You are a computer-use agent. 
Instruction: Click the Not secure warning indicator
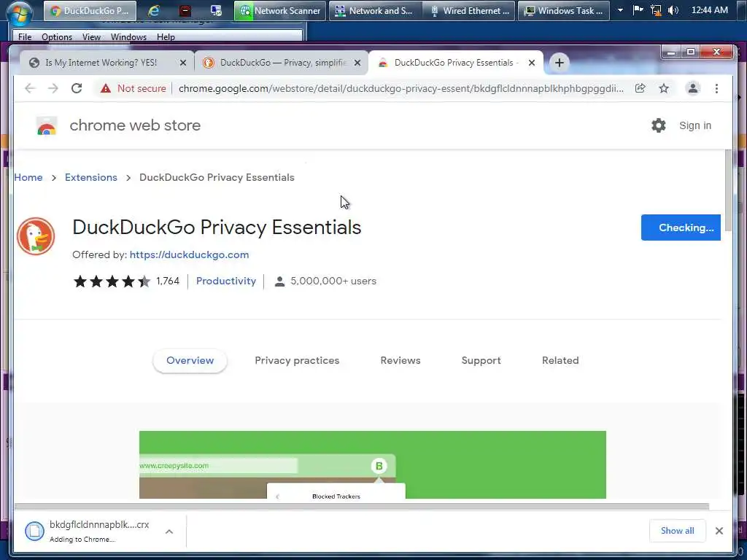click(133, 88)
